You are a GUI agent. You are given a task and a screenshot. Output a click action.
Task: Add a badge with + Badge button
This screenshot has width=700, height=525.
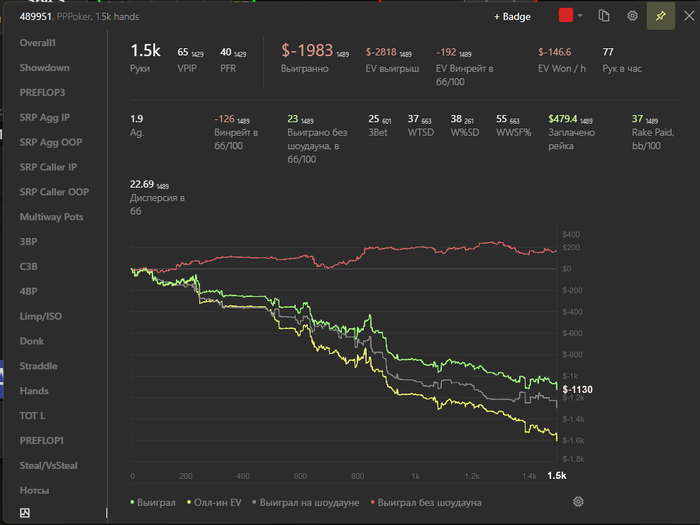tap(512, 17)
